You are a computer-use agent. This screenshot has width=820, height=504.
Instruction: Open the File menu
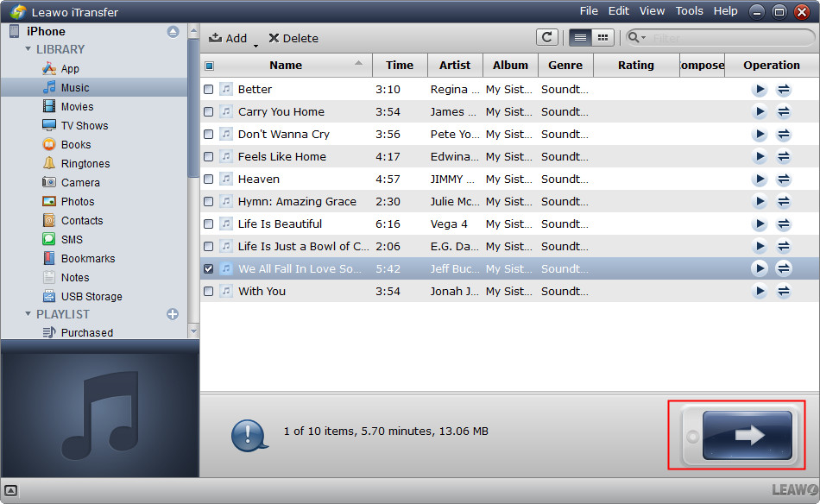coord(589,11)
